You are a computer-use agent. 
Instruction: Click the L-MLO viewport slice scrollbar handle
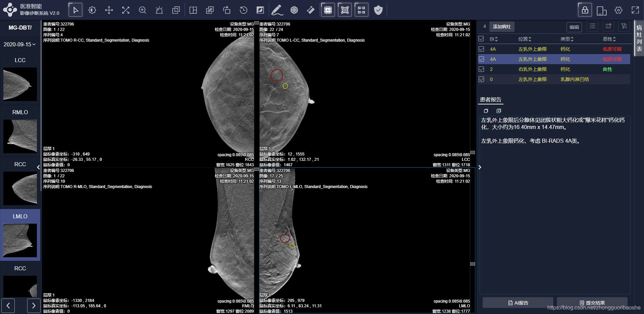473,264
